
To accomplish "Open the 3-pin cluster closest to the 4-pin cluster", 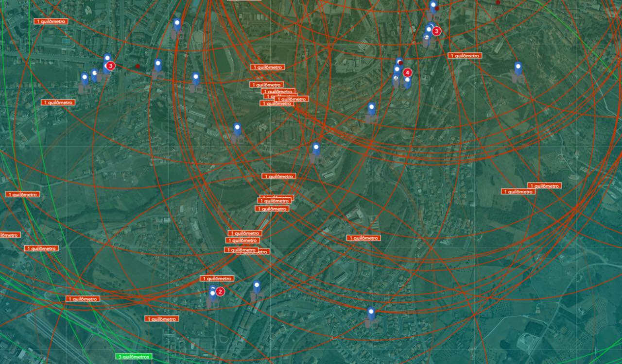I will (x=436, y=32).
